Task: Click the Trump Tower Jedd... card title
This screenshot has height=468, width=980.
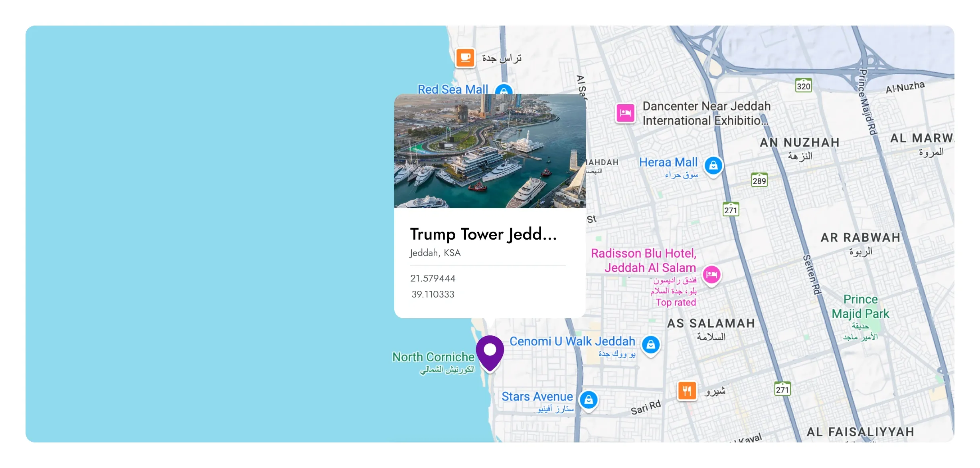Action: pyautogui.click(x=483, y=234)
